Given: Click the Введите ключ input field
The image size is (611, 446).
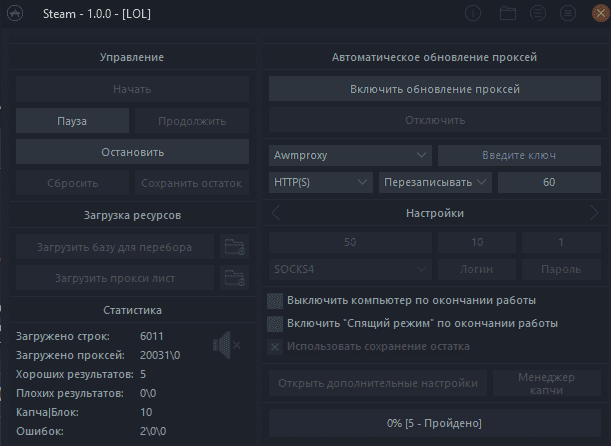Looking at the screenshot, I should (x=519, y=155).
